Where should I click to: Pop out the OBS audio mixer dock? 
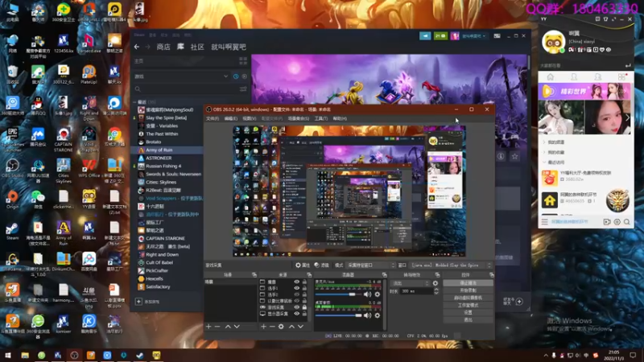385,274
